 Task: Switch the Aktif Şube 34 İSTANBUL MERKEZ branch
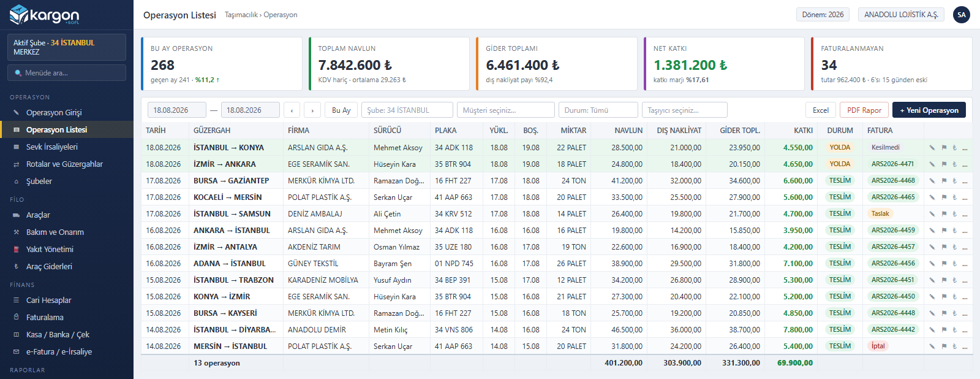[67, 47]
